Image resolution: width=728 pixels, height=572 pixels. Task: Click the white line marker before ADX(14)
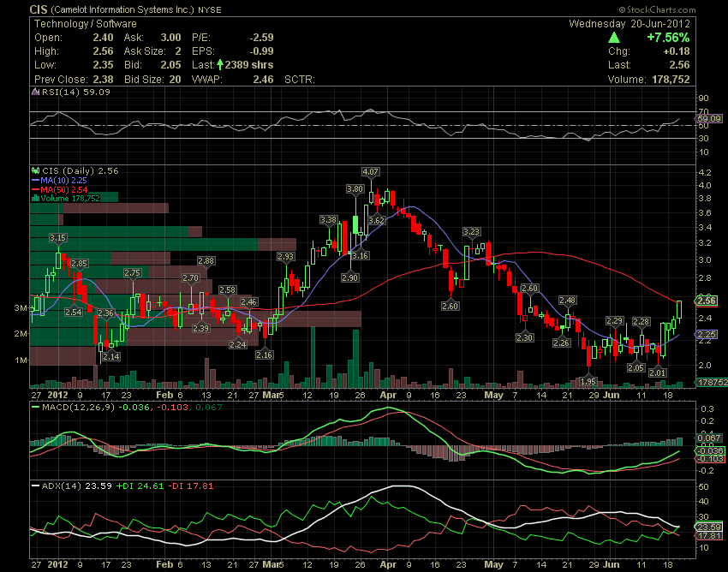pos(35,486)
